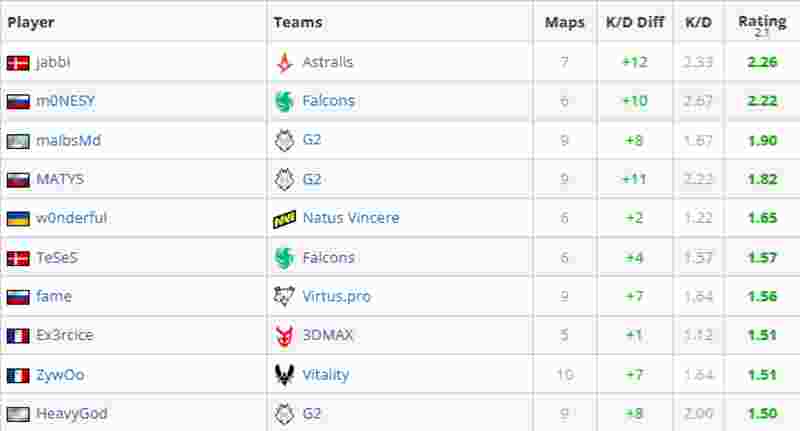800x431 pixels.
Task: Open m0NESY player profile link
Action: coord(65,101)
